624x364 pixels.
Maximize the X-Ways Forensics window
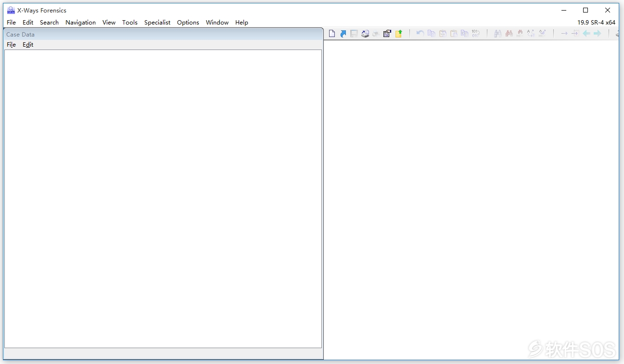click(586, 10)
